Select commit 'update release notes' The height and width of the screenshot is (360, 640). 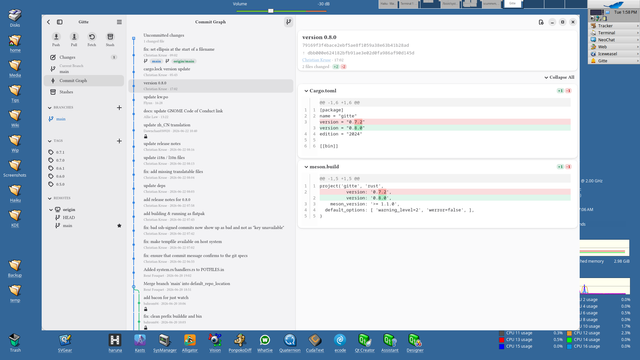(x=211, y=146)
